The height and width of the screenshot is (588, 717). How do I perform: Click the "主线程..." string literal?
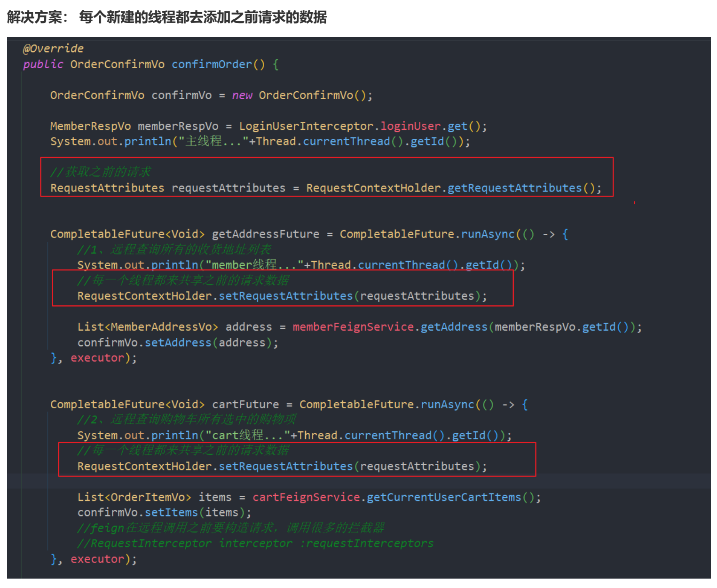coord(213,141)
